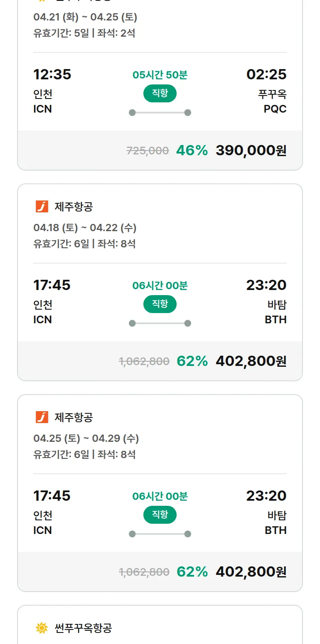Screen dimensions: 320x644
Task: Select 402,800원 fare for 04.18 departure
Action: click(x=251, y=361)
